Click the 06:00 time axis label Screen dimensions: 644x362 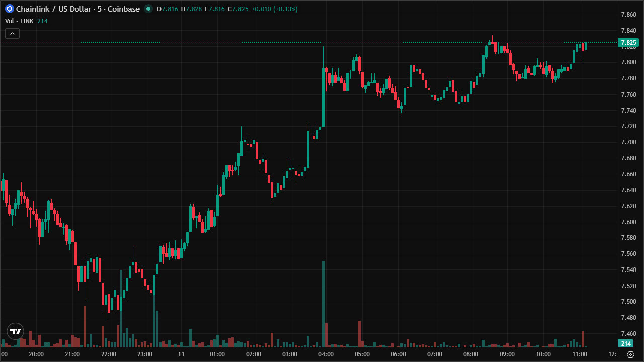click(x=398, y=354)
